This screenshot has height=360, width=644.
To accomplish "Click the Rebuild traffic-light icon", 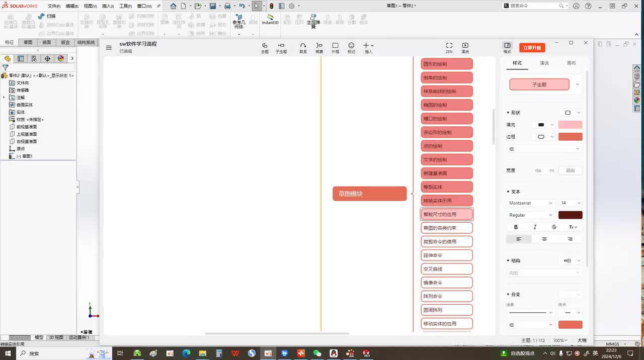I will pyautogui.click(x=271, y=6).
